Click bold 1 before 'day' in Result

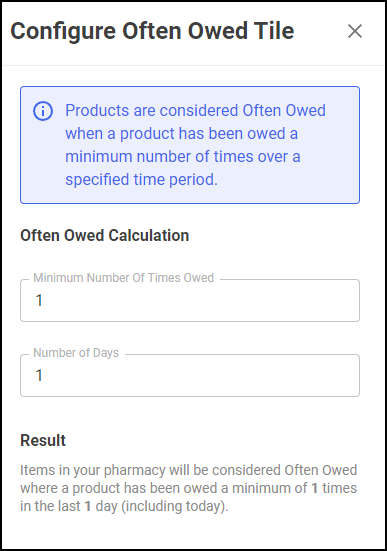88,506
